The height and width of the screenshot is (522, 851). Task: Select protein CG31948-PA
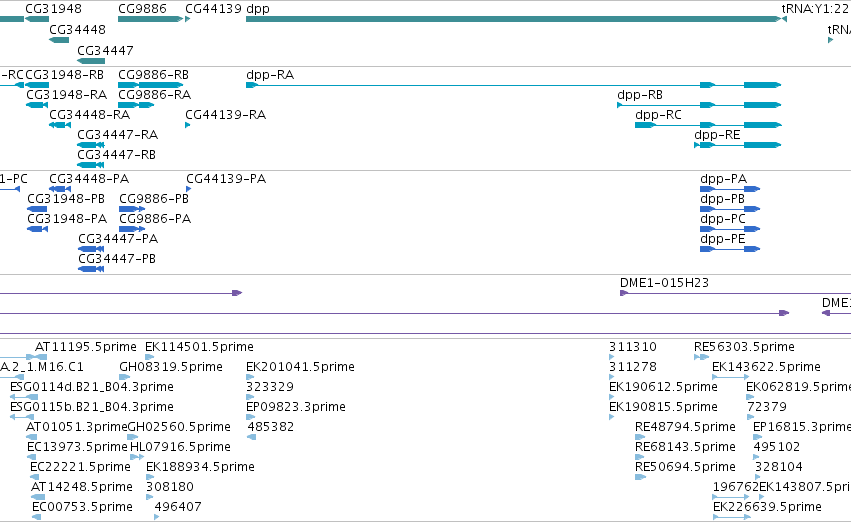tap(37, 230)
